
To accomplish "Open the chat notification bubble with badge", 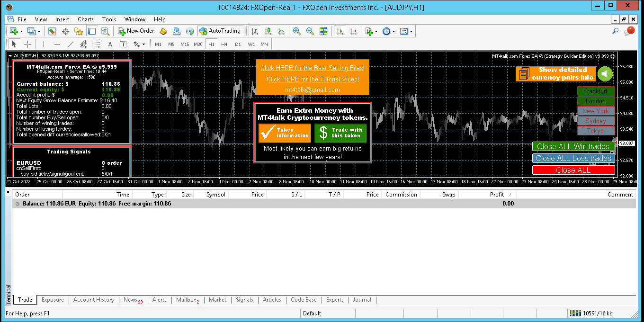I will click(629, 31).
